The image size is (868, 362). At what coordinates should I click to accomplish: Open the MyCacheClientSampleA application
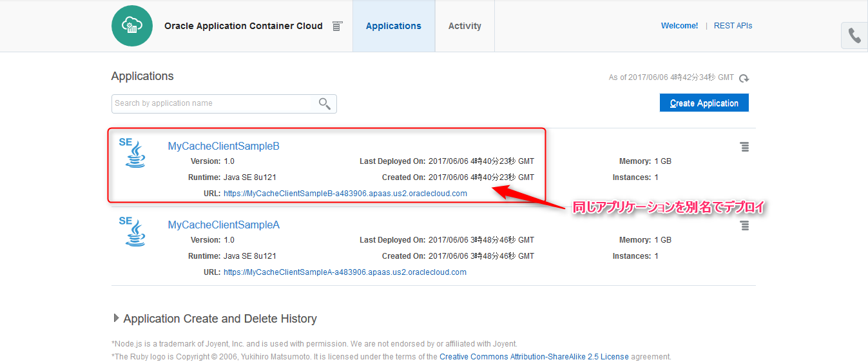[224, 225]
